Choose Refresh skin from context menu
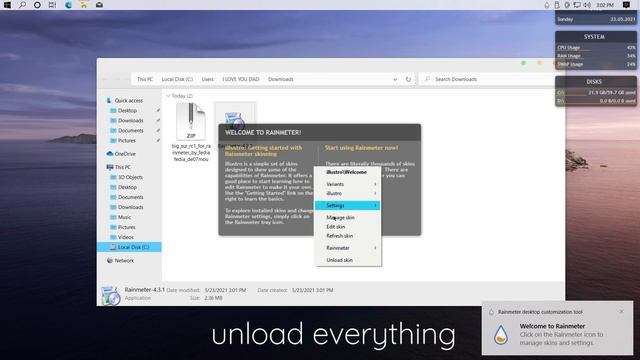 pos(348,236)
